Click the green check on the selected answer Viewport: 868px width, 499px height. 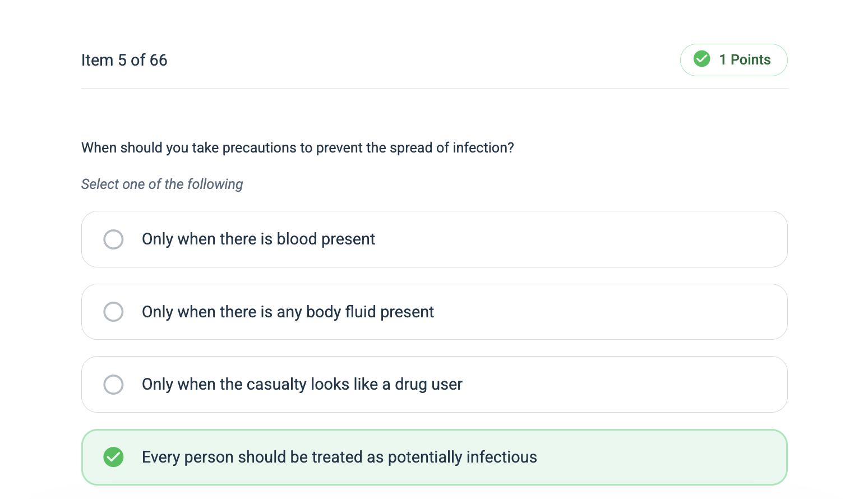(113, 457)
